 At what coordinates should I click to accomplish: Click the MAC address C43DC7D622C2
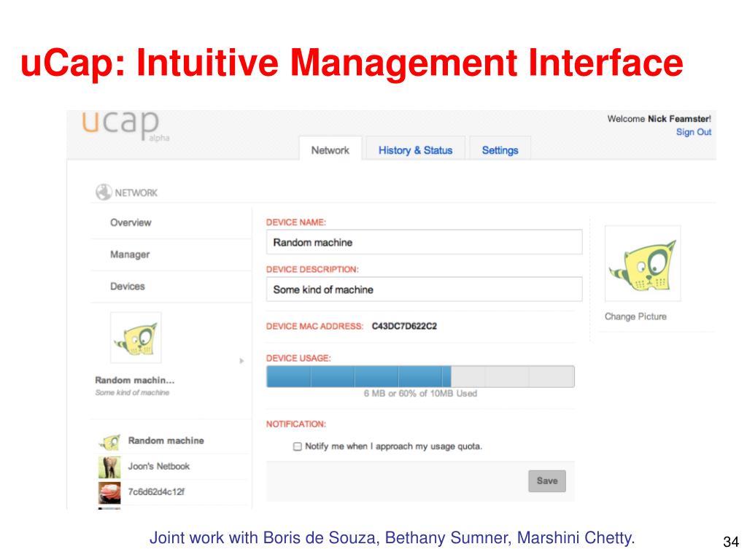click(x=404, y=326)
